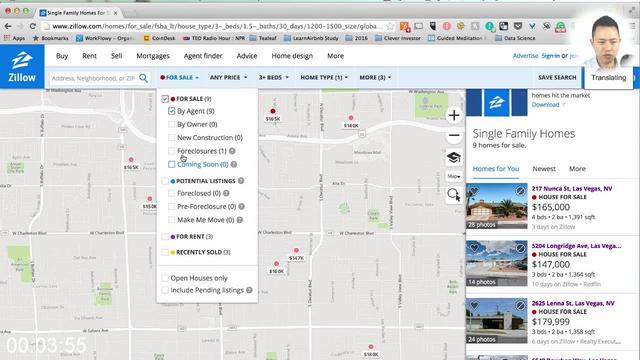Click the schools graduation cap icon

point(454,158)
